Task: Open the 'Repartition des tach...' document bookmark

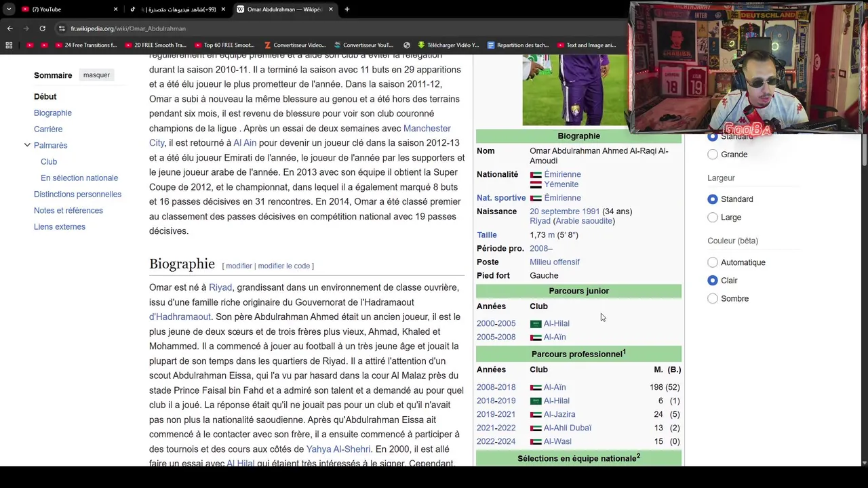Action: pyautogui.click(x=519, y=45)
